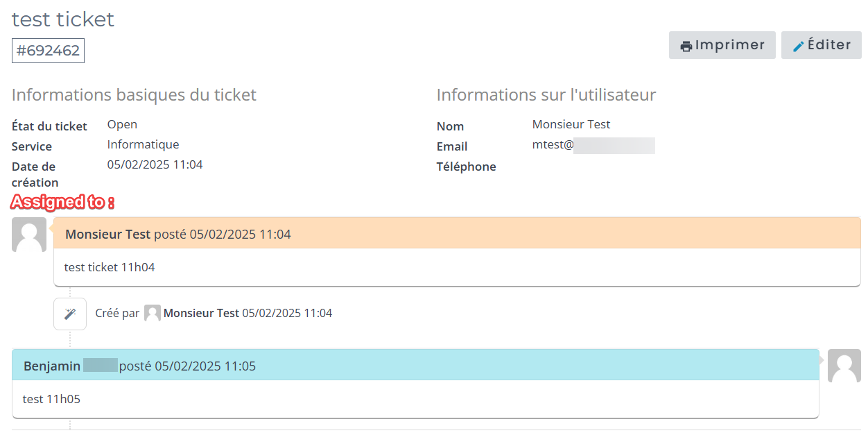This screenshot has width=868, height=442.
Task: Click the ticket number #692462 box
Action: tap(48, 51)
